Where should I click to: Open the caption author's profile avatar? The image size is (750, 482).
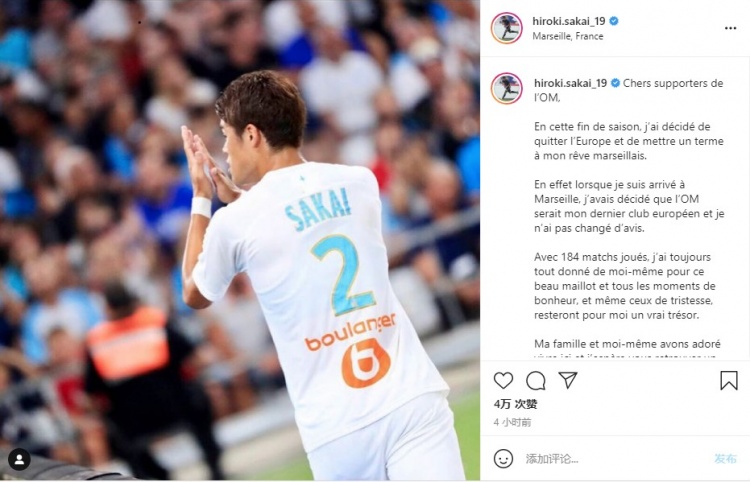507,88
